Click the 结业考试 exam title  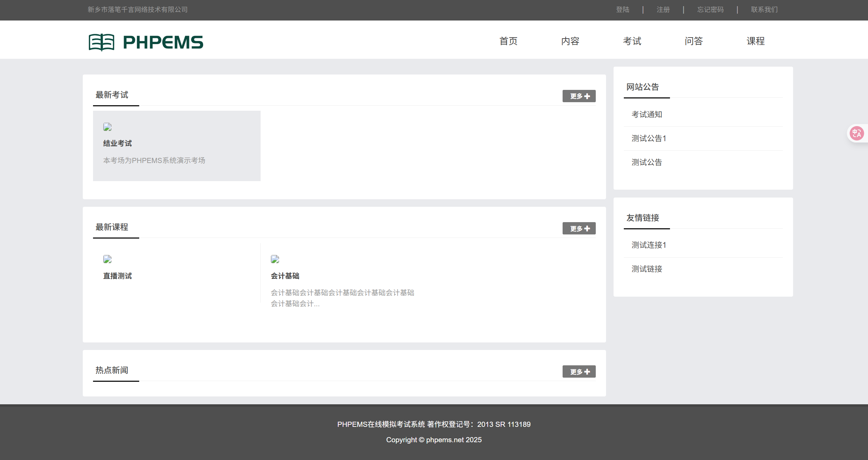click(x=117, y=144)
